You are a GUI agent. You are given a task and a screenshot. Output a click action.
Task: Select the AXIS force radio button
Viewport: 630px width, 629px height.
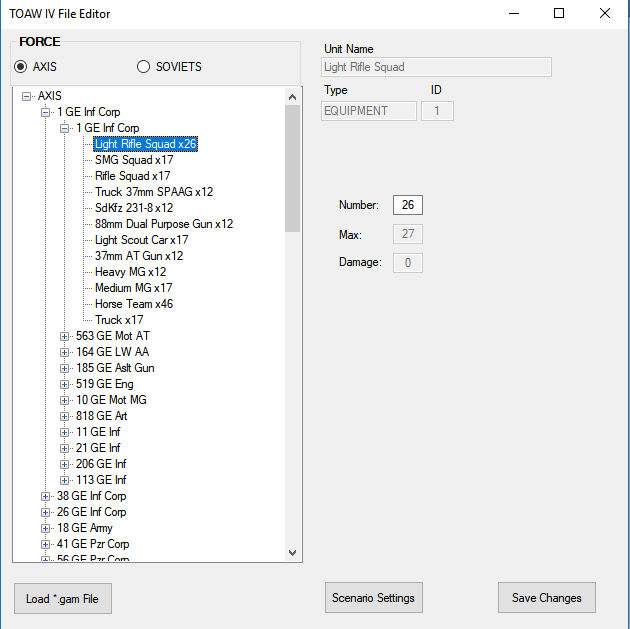[20, 66]
